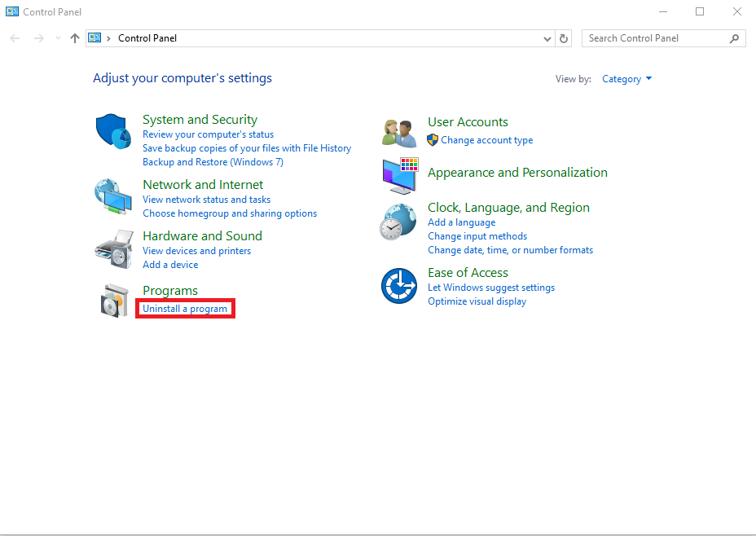The height and width of the screenshot is (536, 756).
Task: Click the Network and Internet globe icon
Action: (x=113, y=196)
